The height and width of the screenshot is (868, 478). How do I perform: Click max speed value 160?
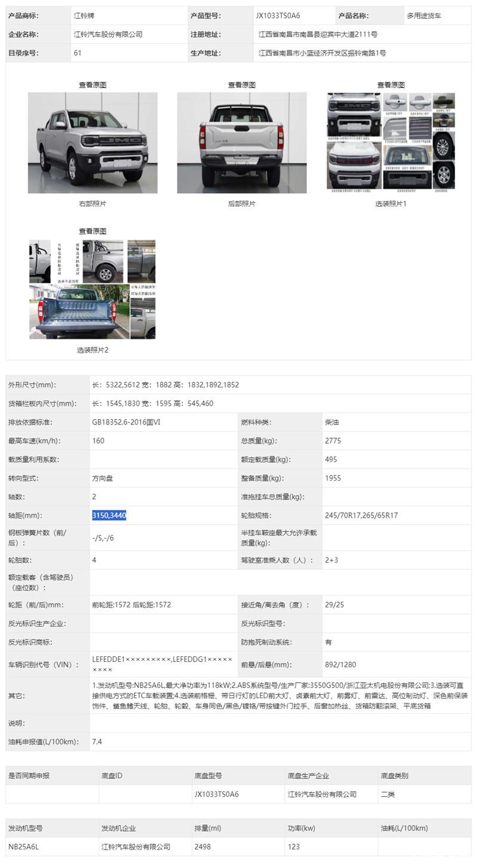98,441
